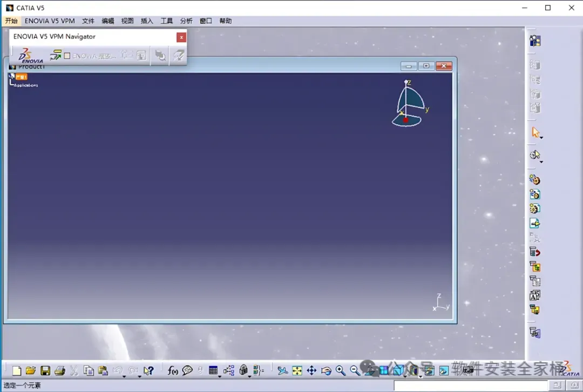Screen dimensions: 583x392
Task: Print using the printer icon
Action: 60,370
